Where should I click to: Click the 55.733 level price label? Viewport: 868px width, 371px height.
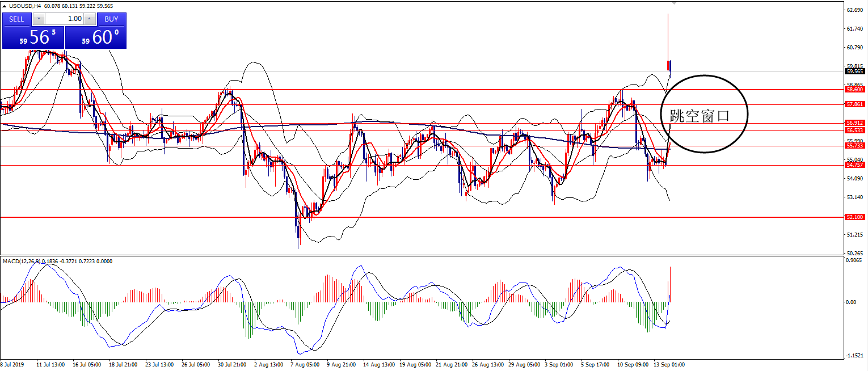(855, 146)
